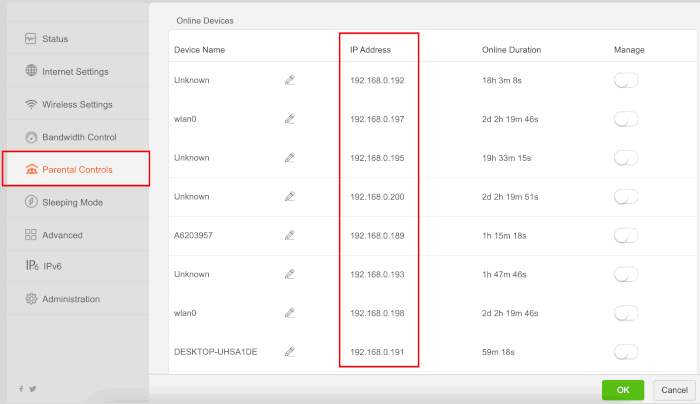Edit name of device 192.168.0.192
The width and height of the screenshot is (700, 404).
(x=290, y=80)
